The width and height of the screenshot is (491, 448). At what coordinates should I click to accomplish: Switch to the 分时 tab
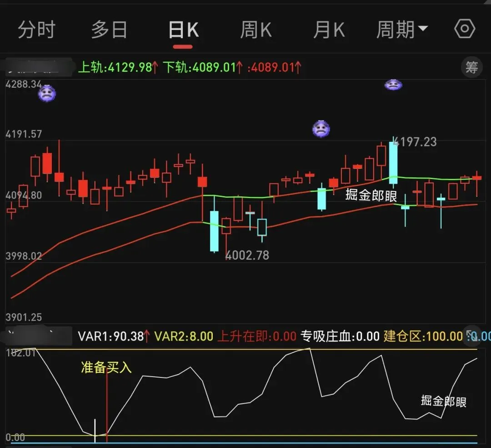[x=37, y=30]
